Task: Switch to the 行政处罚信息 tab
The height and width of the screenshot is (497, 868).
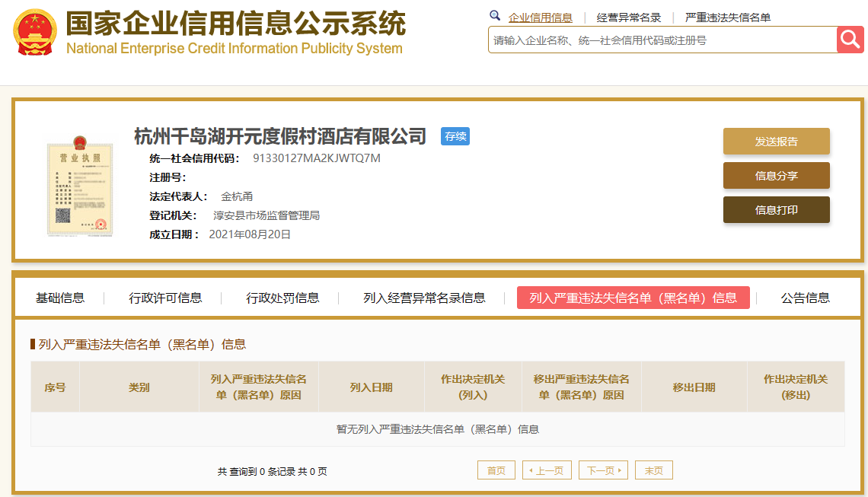Action: click(x=282, y=298)
